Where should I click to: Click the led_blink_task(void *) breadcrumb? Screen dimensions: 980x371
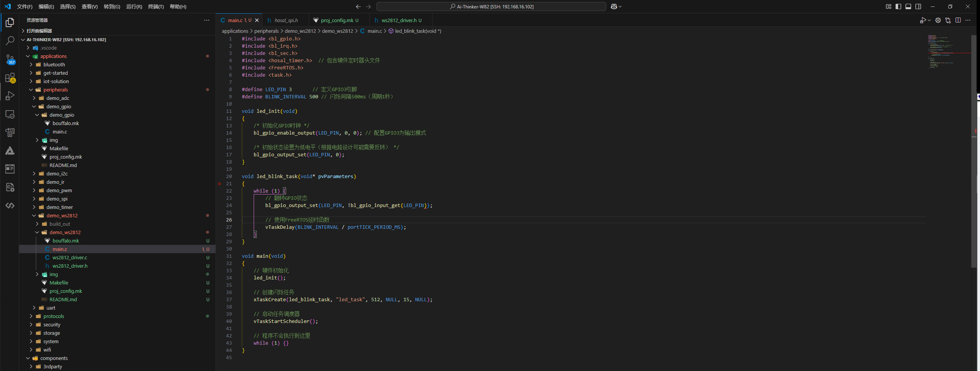415,31
